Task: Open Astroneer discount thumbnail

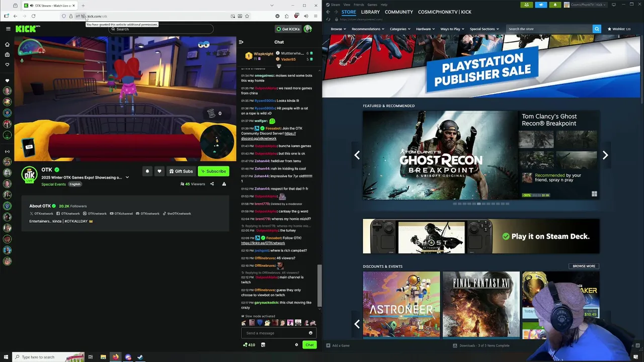Action: point(401,304)
